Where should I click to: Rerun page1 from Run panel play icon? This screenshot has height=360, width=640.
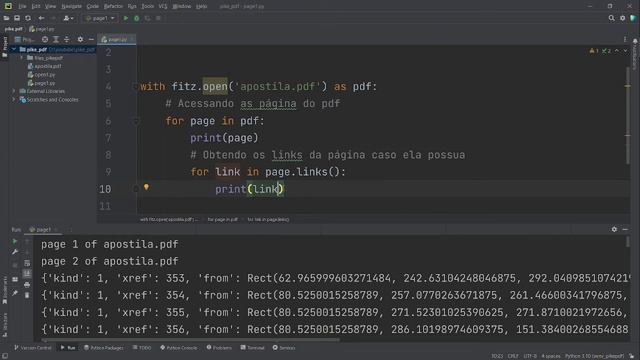[x=15, y=241]
